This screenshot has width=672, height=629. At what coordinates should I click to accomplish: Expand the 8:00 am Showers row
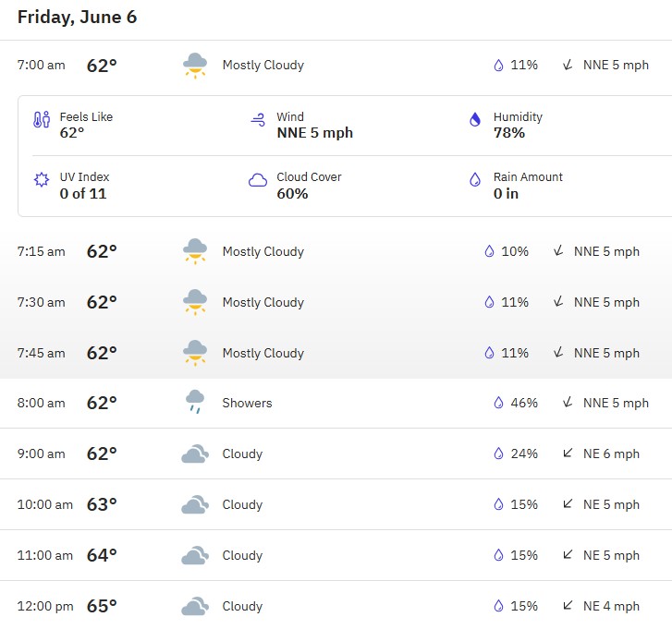pyautogui.click(x=336, y=403)
